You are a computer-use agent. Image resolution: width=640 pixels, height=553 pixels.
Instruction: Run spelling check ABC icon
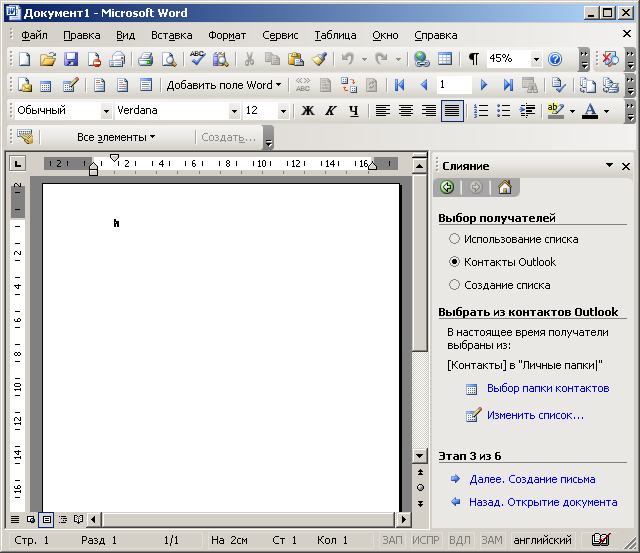click(198, 60)
